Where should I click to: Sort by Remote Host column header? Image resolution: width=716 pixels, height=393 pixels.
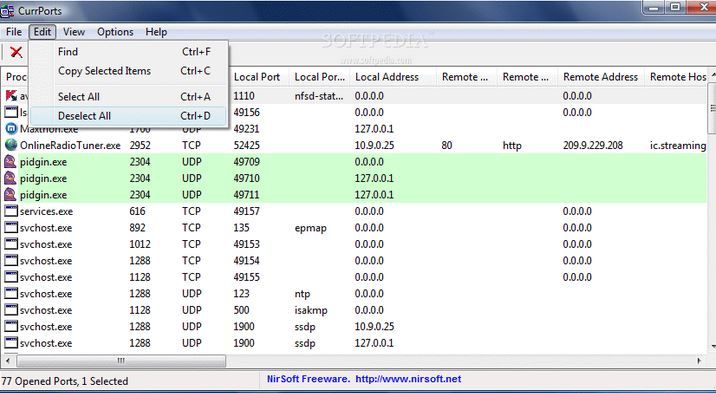tap(677, 77)
